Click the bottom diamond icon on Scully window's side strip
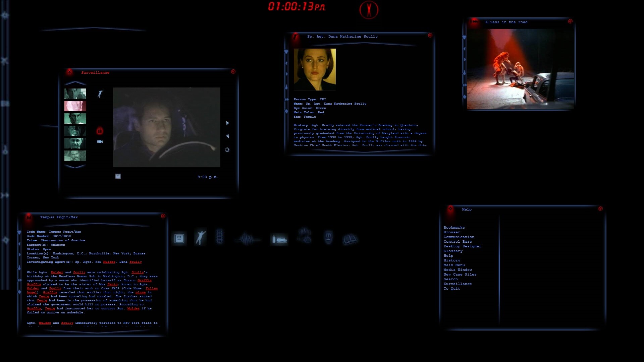The width and height of the screenshot is (644, 362). [x=286, y=111]
